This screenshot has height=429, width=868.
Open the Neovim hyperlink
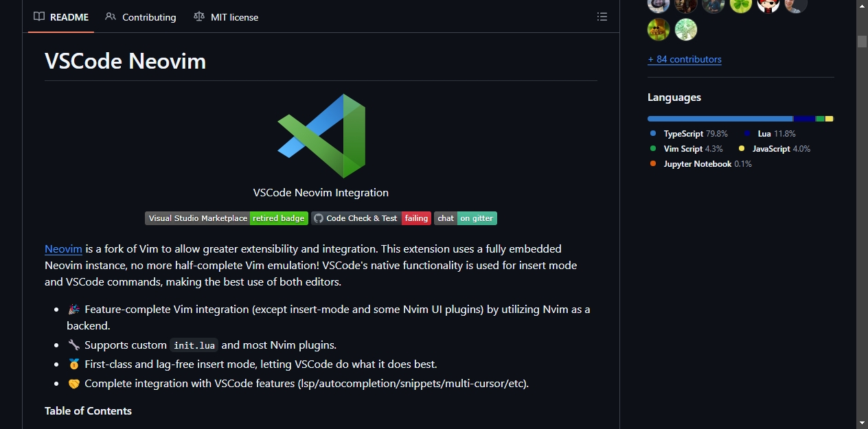pyautogui.click(x=63, y=248)
